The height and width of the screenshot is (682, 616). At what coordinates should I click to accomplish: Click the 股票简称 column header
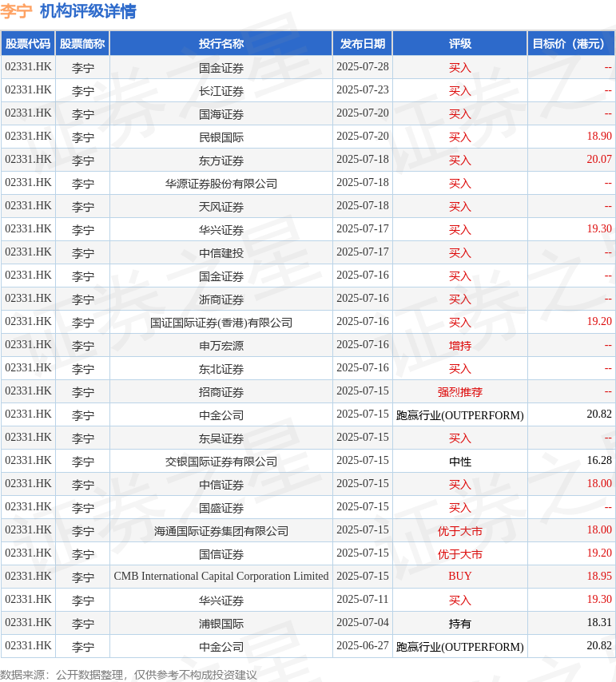pos(82,43)
